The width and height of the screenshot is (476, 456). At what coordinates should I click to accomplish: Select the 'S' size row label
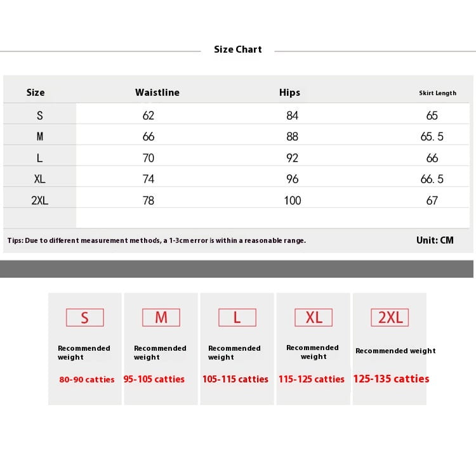point(40,115)
